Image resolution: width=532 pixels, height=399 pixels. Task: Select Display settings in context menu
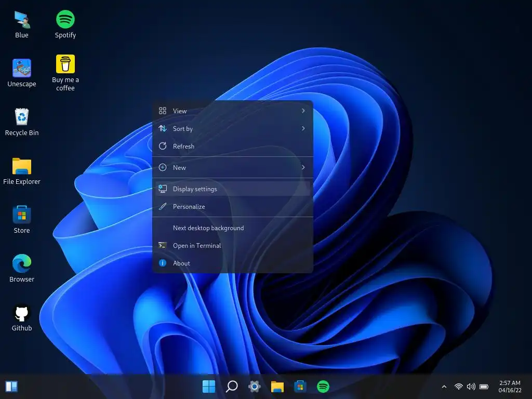pos(232,189)
